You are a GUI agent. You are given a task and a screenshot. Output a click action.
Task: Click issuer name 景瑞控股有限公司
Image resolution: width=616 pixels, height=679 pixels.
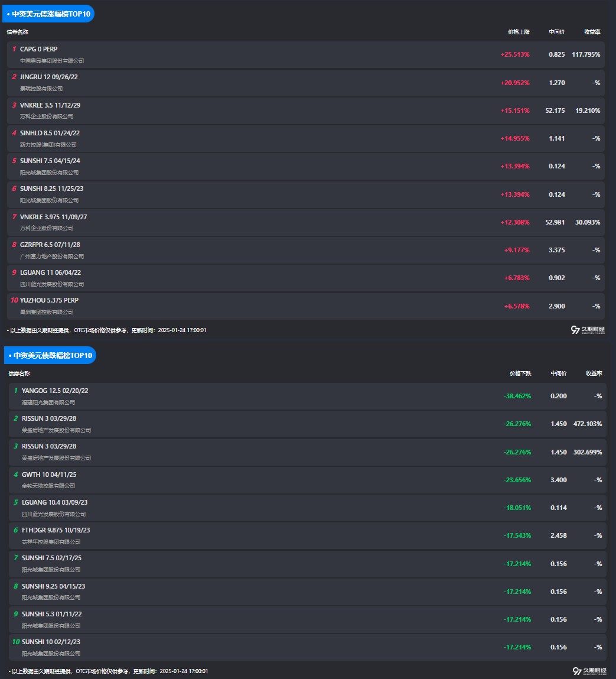41,89
